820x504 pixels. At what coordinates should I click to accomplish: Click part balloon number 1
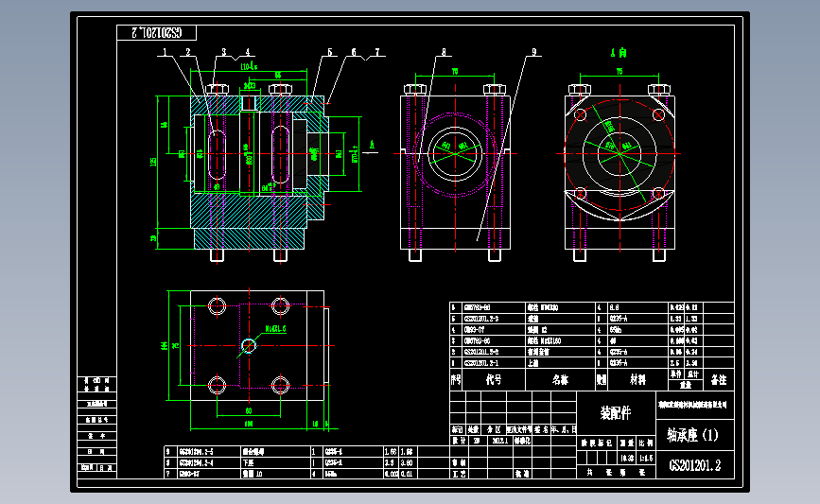pos(165,52)
